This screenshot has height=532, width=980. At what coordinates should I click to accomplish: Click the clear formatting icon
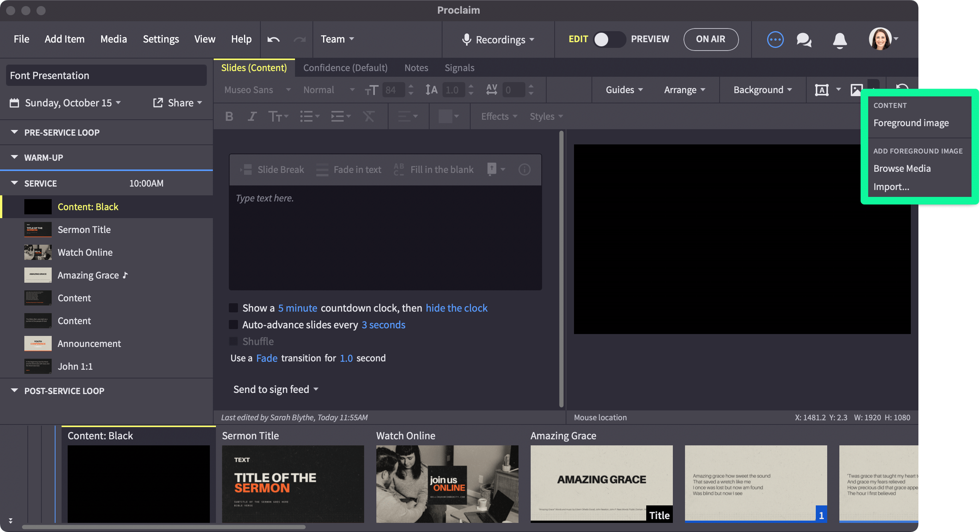369,116
